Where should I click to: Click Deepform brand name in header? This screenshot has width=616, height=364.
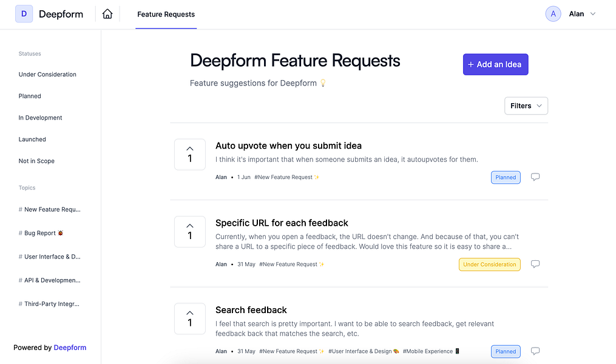[61, 14]
